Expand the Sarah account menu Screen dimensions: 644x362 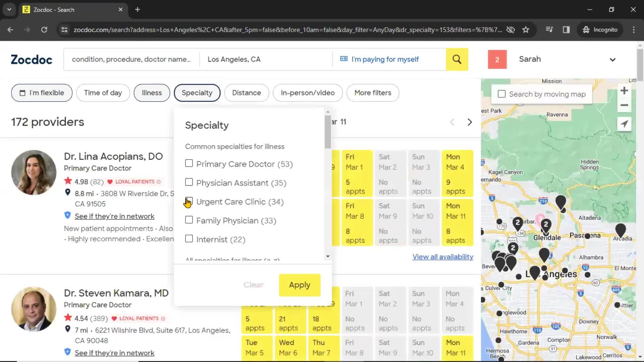tap(612, 60)
